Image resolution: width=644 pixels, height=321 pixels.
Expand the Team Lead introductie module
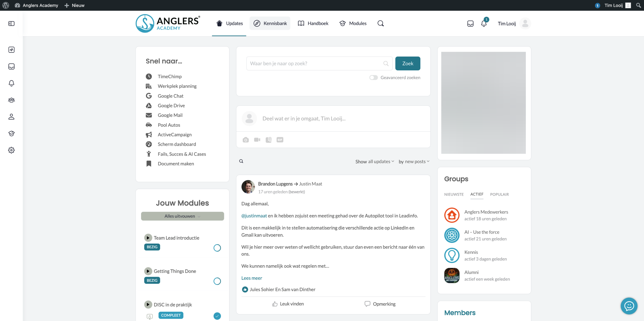point(148,238)
